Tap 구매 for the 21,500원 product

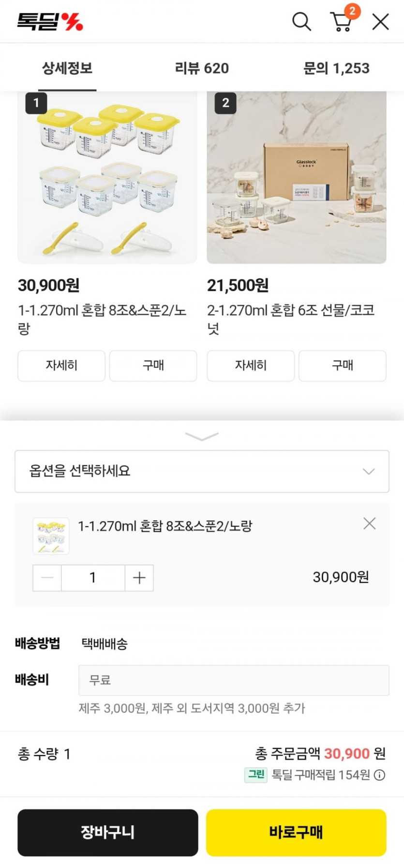[342, 365]
